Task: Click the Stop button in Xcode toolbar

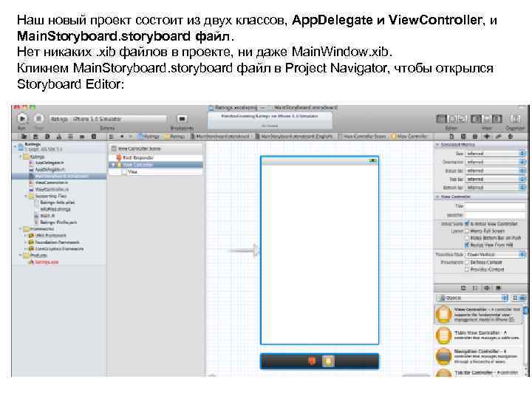Action: (x=38, y=118)
